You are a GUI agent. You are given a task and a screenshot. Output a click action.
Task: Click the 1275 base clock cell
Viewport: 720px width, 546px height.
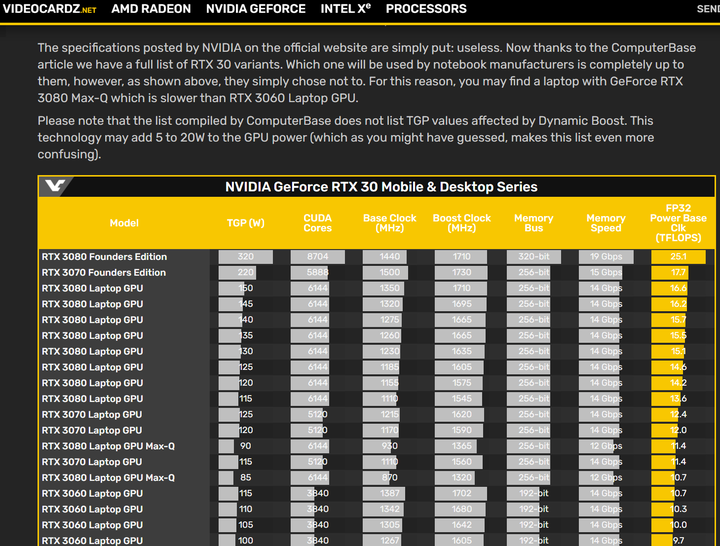[389, 320]
